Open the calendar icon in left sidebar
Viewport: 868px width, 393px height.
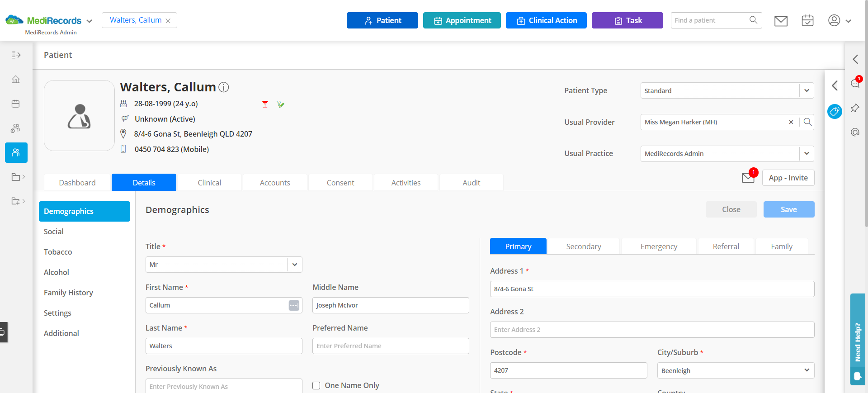(x=16, y=104)
